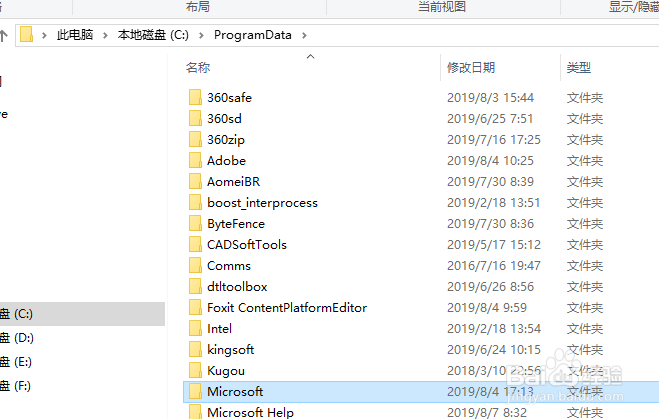Go to 此电脑 in breadcrumb path

[75, 35]
